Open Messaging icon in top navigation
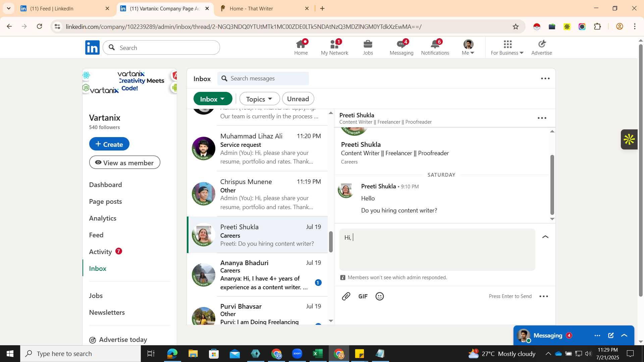The image size is (644, 362). (401, 47)
